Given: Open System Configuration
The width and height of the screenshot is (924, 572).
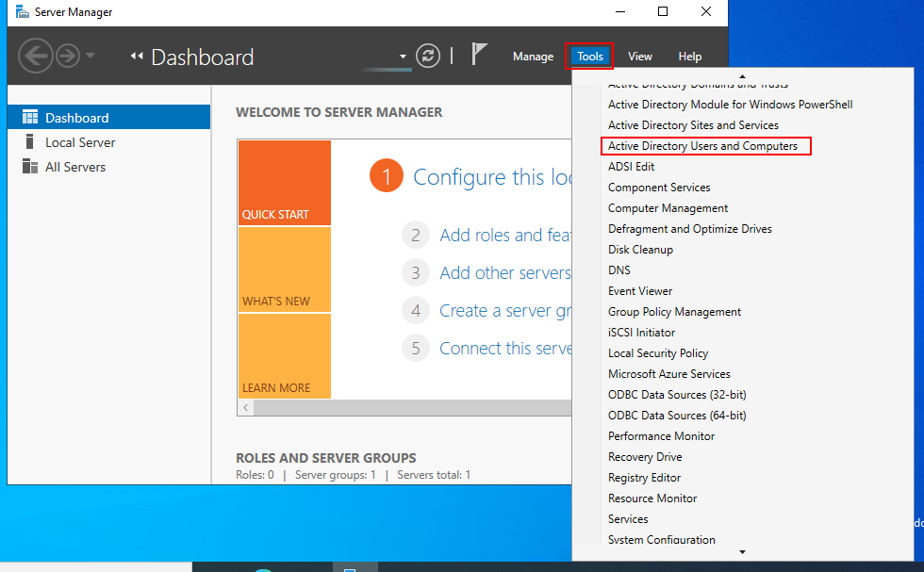Looking at the screenshot, I should point(661,539).
